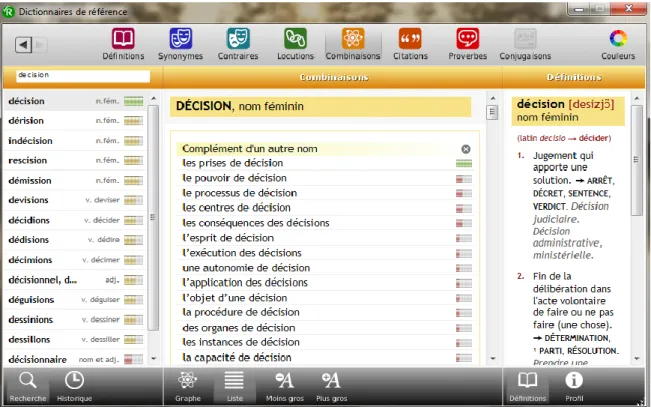Click the combinations panel scroll-down arrow

[493, 358]
